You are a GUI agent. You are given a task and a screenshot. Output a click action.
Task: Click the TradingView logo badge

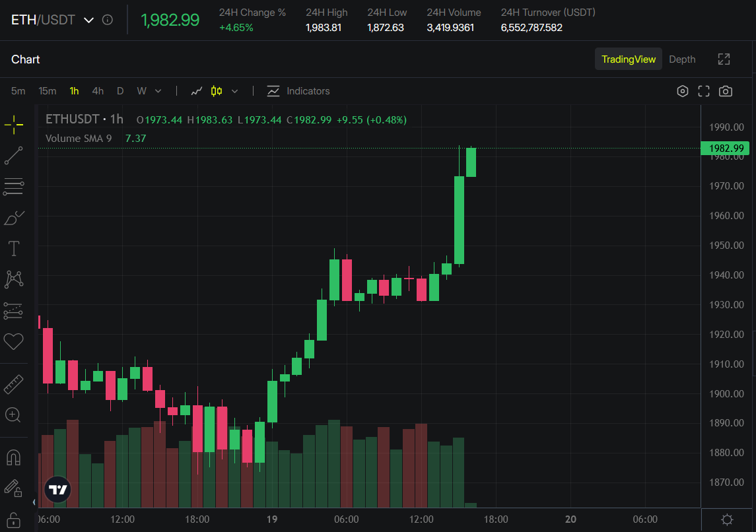[58, 490]
